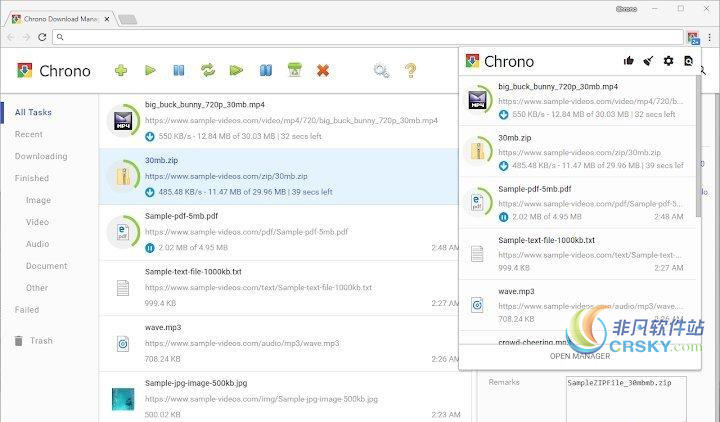Image resolution: width=720 pixels, height=422 pixels.
Task: Open help with the question mark icon
Action: pyautogui.click(x=411, y=70)
